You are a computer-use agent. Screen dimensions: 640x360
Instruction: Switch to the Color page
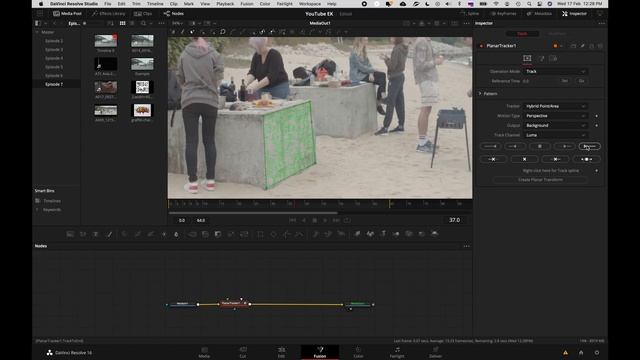(358, 352)
